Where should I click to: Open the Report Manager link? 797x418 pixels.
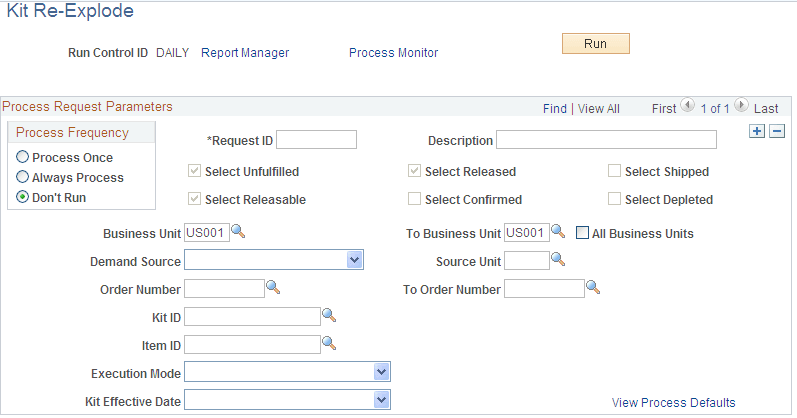pos(245,52)
